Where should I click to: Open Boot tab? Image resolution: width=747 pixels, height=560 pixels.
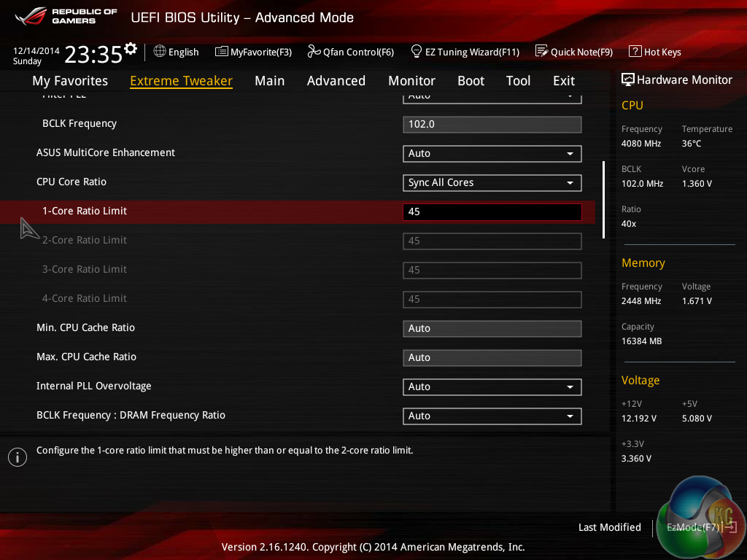coord(471,81)
